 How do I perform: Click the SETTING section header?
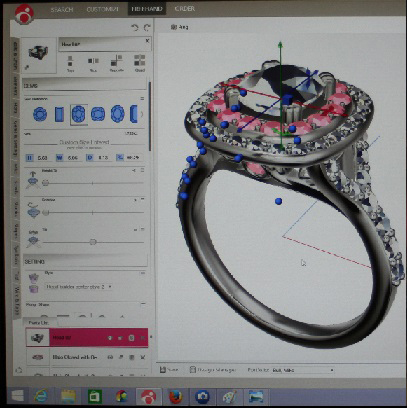[x=85, y=262]
